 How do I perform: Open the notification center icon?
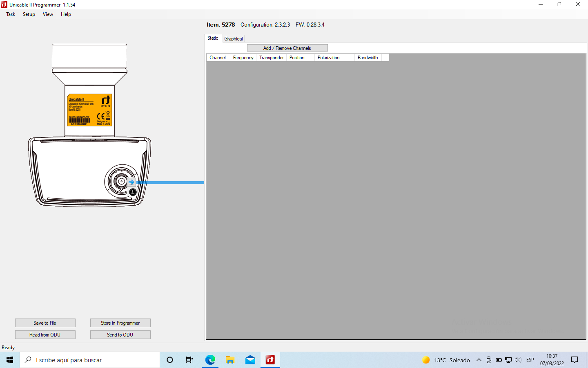point(575,360)
